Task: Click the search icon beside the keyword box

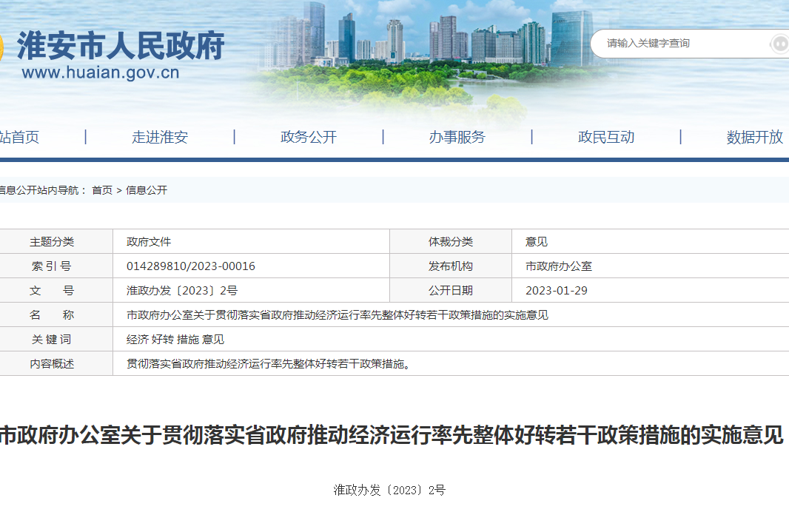Action: tap(779, 44)
